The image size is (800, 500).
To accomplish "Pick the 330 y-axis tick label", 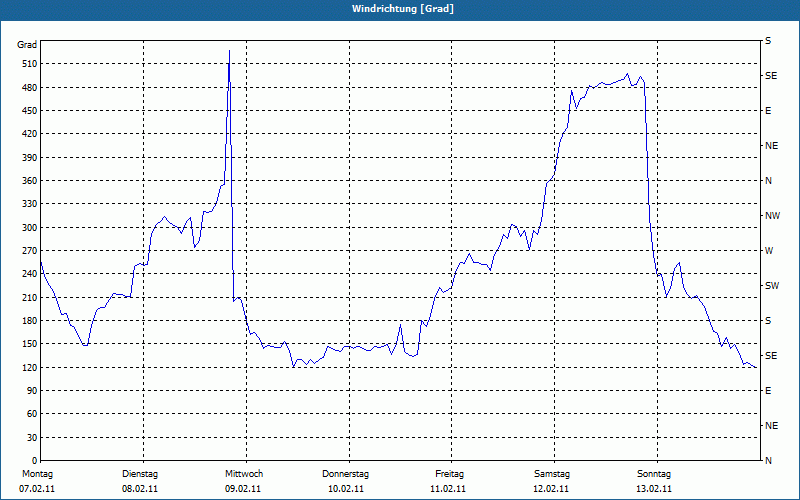I will point(29,204).
